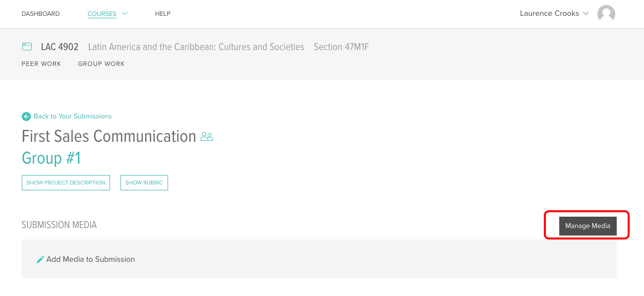Switch to the Group Work tab
The height and width of the screenshot is (296, 644).
pyautogui.click(x=101, y=64)
